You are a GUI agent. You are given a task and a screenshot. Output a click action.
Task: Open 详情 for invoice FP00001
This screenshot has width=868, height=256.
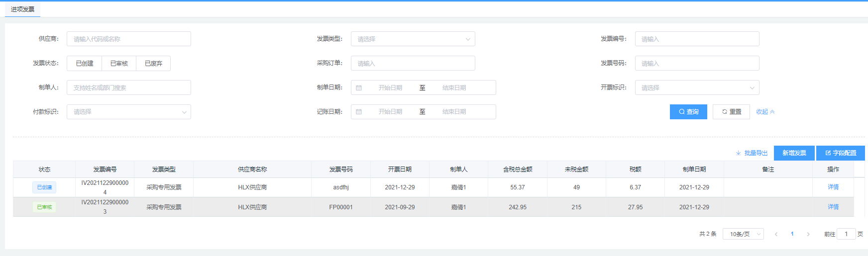[x=833, y=207]
